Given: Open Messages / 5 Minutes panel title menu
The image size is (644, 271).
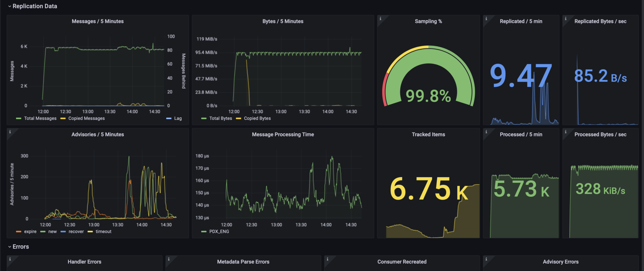Looking at the screenshot, I should pyautogui.click(x=98, y=21).
